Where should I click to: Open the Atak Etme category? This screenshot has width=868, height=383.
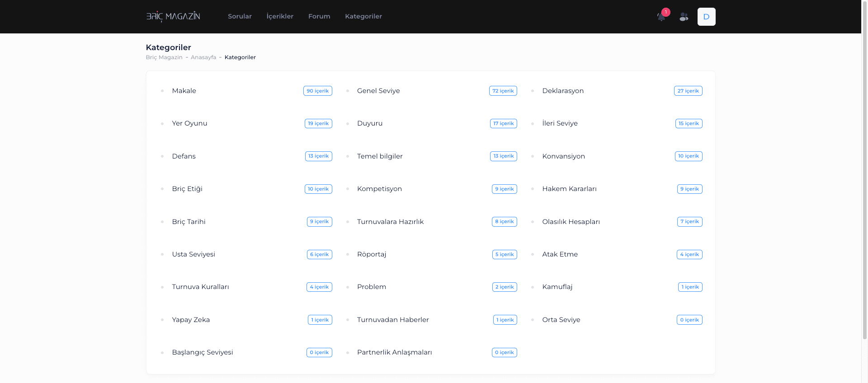560,254
